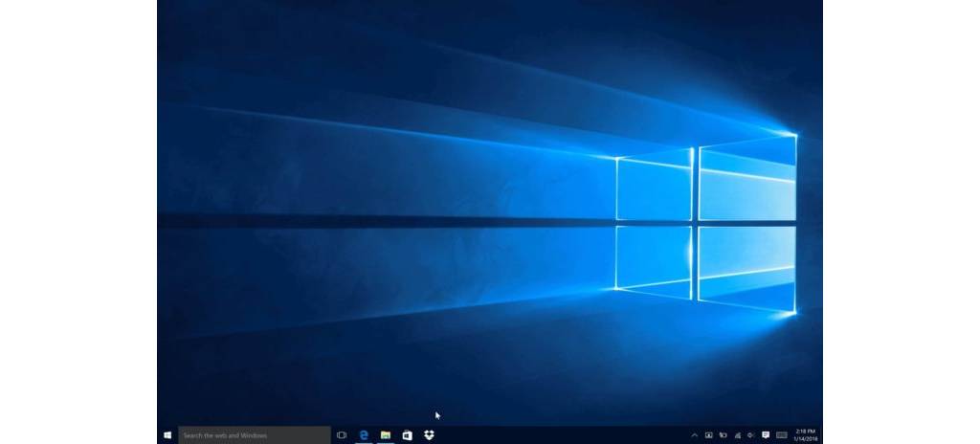This screenshot has height=444, width=980.
Task: Expand the hidden tray icons chevron
Action: (x=695, y=435)
